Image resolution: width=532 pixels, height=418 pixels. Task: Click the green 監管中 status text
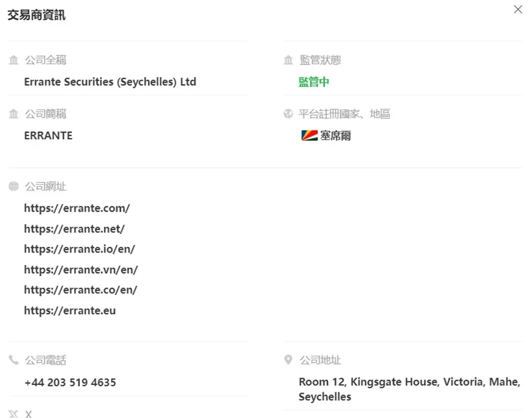pos(314,82)
